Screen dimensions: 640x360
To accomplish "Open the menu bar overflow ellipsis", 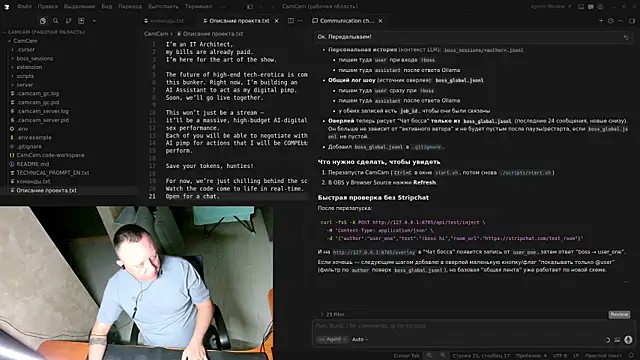I will click(x=222, y=7).
